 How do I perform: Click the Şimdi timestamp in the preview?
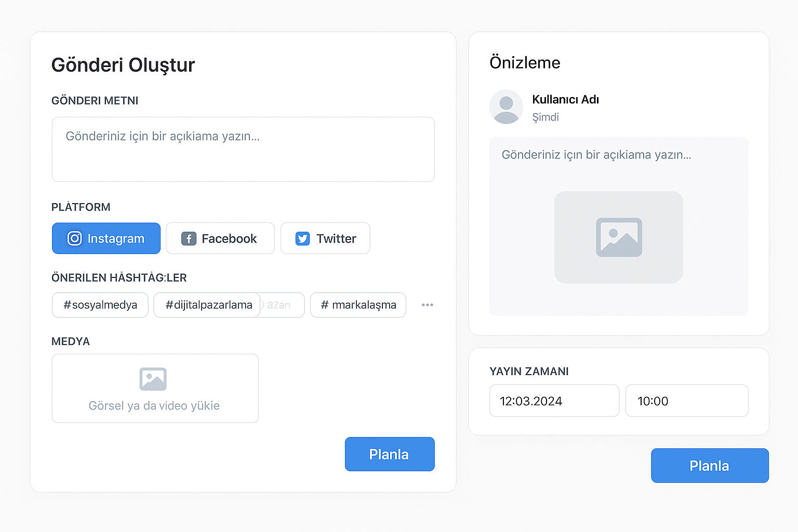coord(546,117)
